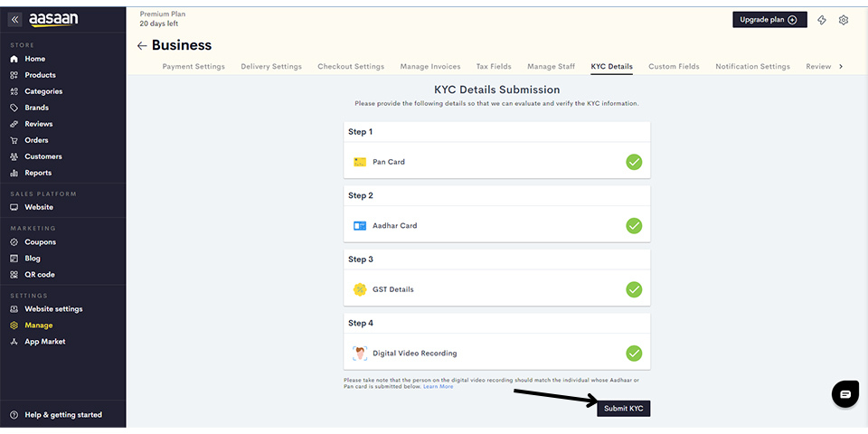The height and width of the screenshot is (434, 868).
Task: Click the Reports chart icon
Action: [x=14, y=174]
